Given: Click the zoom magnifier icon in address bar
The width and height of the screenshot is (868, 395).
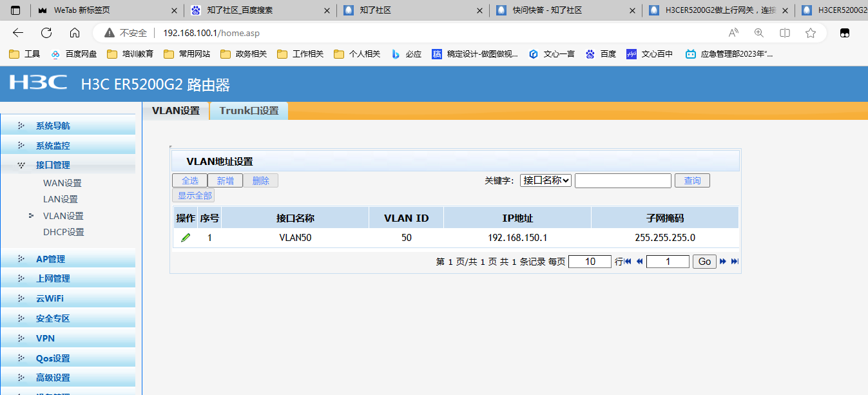Looking at the screenshot, I should 759,33.
